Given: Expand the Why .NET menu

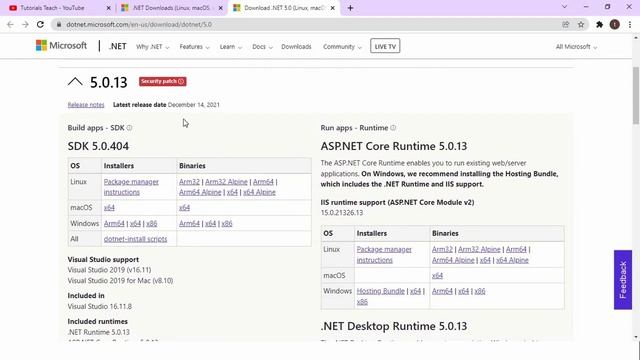Looking at the screenshot, I should pyautogui.click(x=153, y=47).
